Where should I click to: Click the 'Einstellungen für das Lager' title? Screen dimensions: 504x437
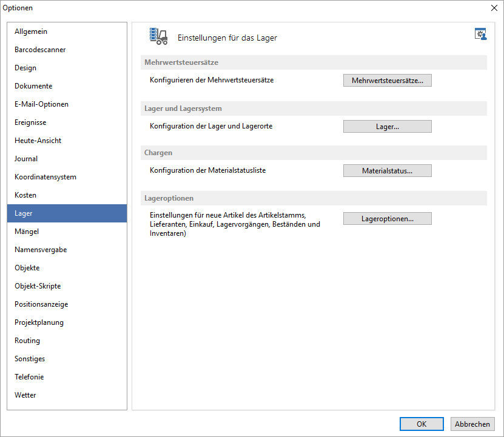tap(227, 38)
